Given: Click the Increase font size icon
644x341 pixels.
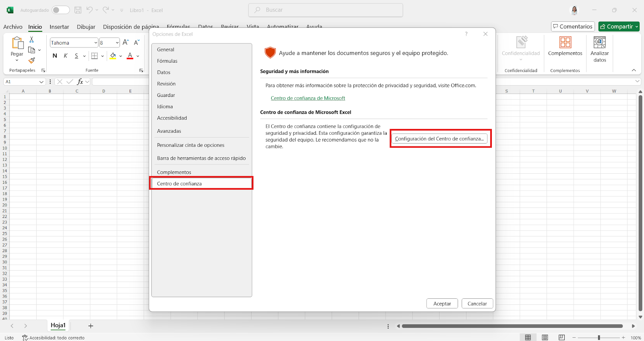Looking at the screenshot, I should (x=126, y=43).
